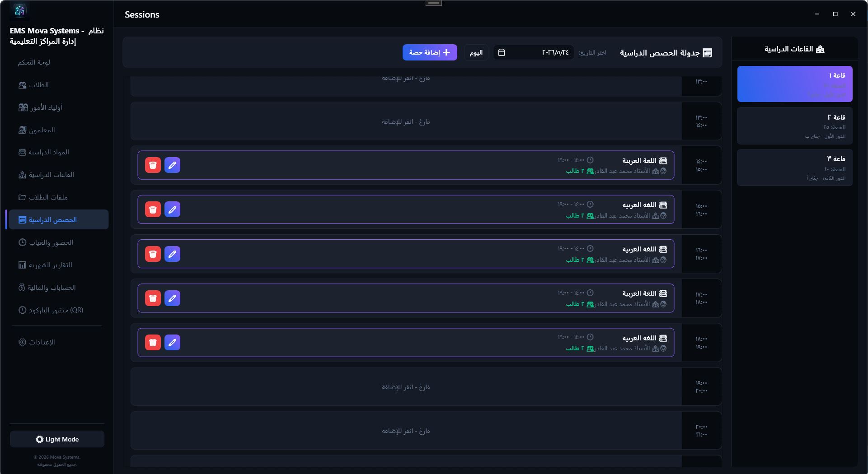Viewport: 868px width, 474px height.
Task: Click the money icon next to الحسابات والمالية
Action: click(x=22, y=288)
